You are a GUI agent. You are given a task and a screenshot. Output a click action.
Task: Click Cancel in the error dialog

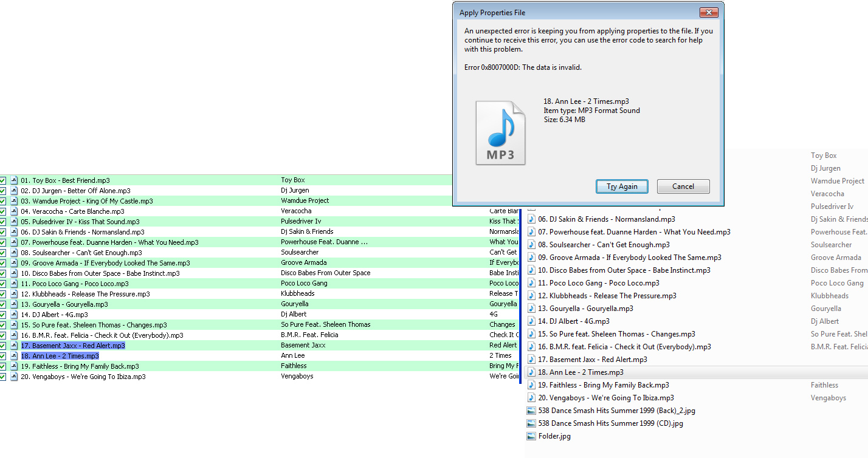click(x=683, y=186)
